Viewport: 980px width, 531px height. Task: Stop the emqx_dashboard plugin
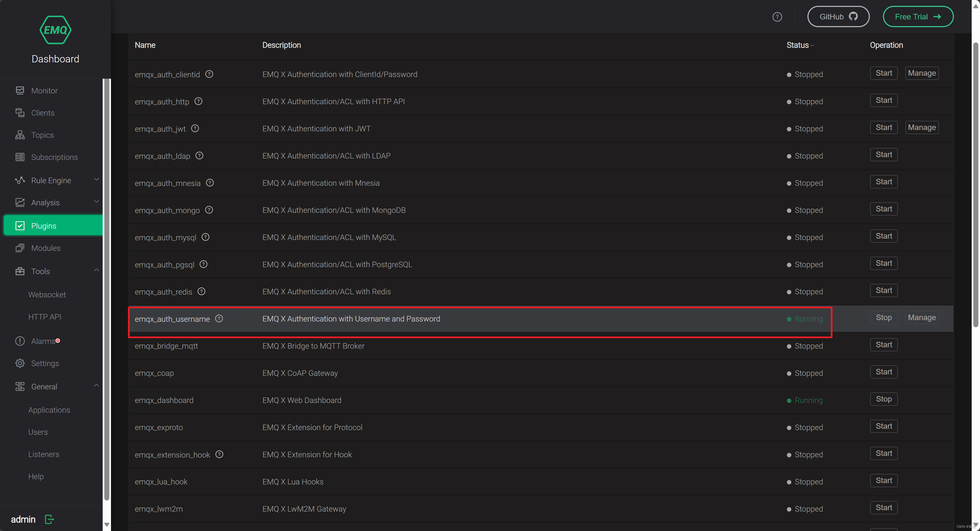(883, 399)
